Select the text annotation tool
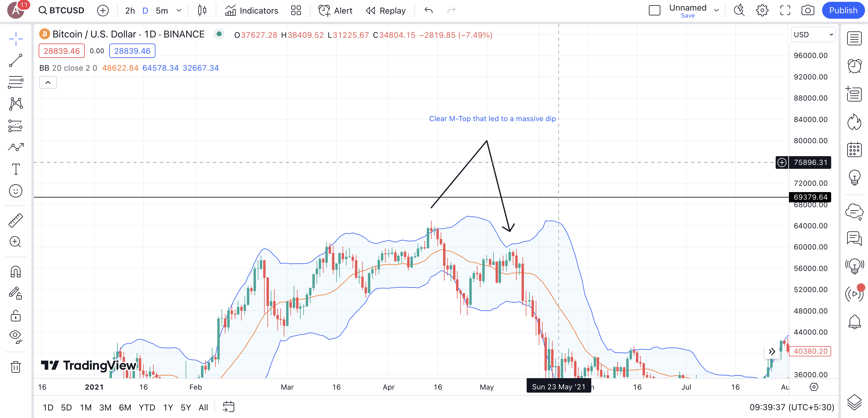The width and height of the screenshot is (868, 418). point(15,169)
